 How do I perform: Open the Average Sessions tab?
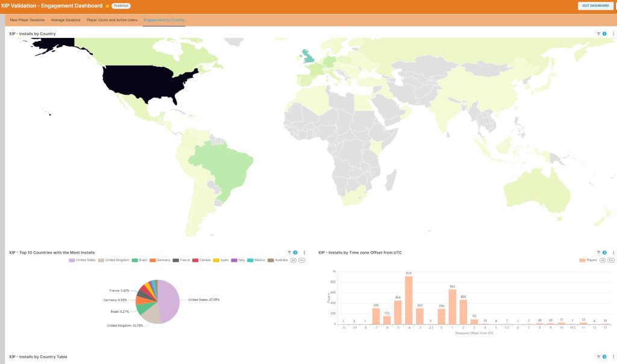[66, 20]
